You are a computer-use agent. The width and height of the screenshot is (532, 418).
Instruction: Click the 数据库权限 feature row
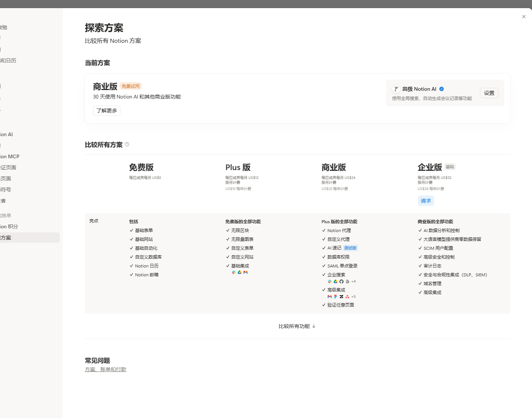pyautogui.click(x=336, y=257)
